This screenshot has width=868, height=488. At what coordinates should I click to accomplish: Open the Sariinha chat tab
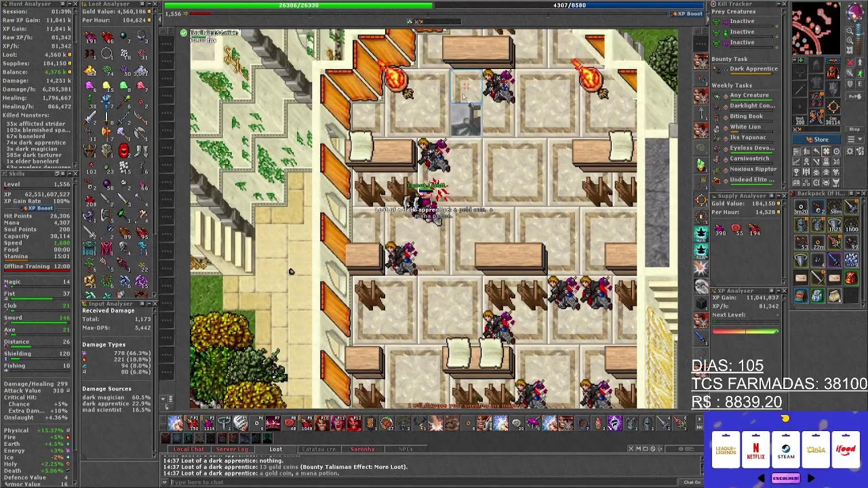pyautogui.click(x=362, y=449)
